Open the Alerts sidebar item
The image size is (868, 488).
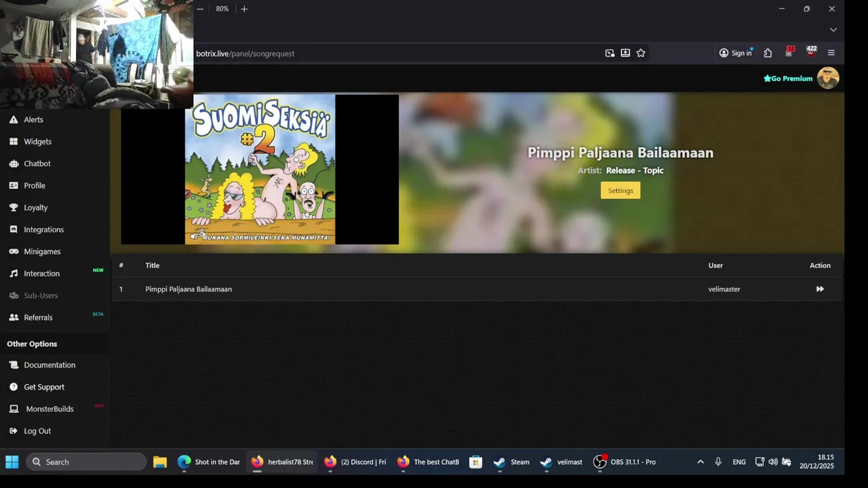pos(33,119)
